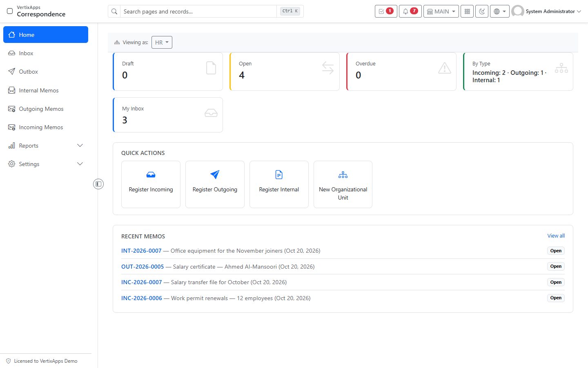The width and height of the screenshot is (588, 368).
Task: Click the Incoming Memos envelope icon
Action: pos(11,127)
